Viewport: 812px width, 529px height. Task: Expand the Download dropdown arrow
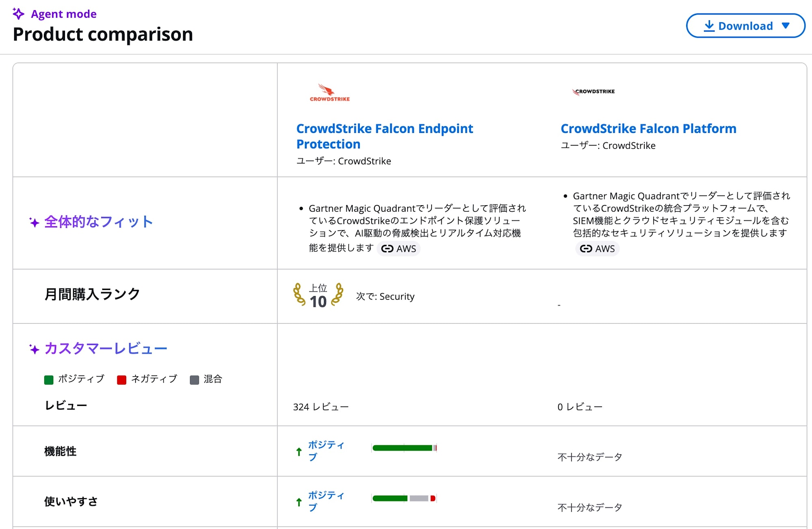click(x=786, y=26)
